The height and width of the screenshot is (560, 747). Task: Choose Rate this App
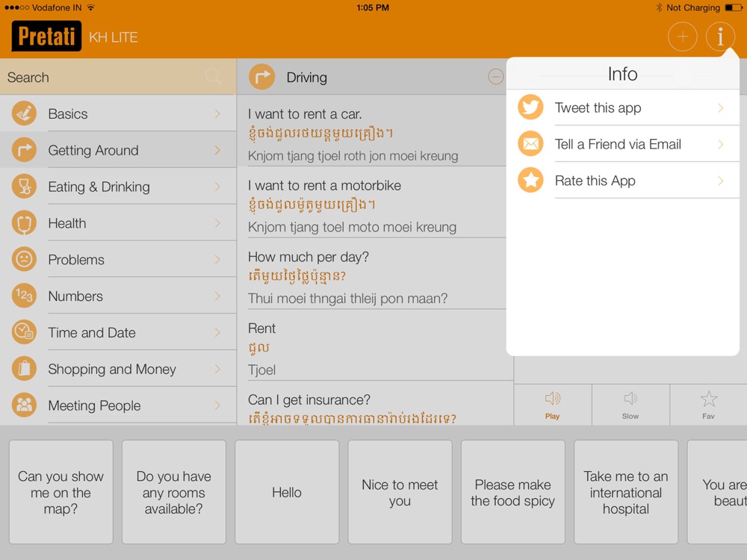click(623, 181)
